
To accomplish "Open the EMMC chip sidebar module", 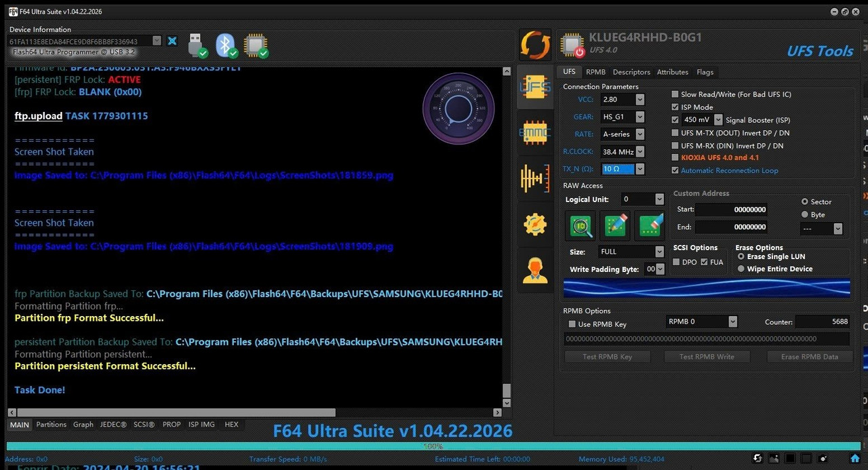I will [535, 133].
